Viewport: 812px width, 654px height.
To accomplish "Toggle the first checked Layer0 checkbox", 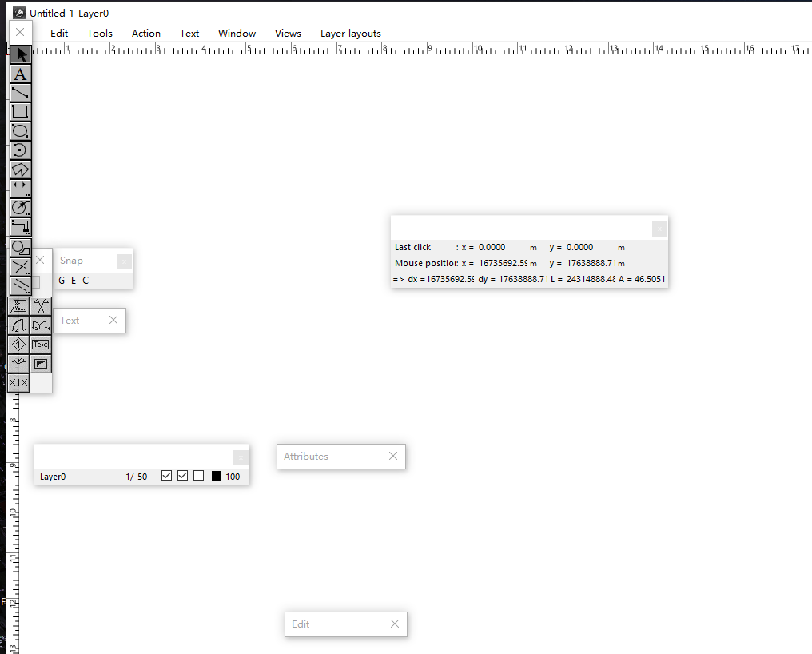I will (x=166, y=476).
